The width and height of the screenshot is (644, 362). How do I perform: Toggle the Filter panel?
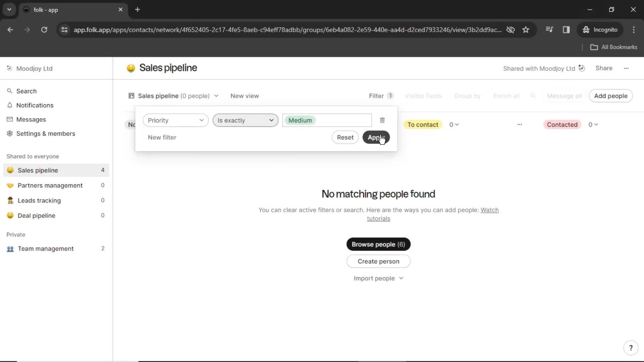381,96
